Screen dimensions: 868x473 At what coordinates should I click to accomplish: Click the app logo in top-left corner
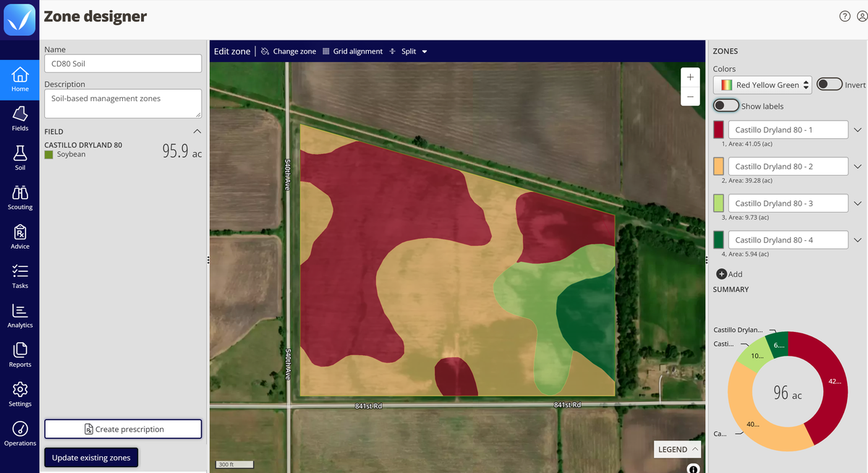(20, 20)
